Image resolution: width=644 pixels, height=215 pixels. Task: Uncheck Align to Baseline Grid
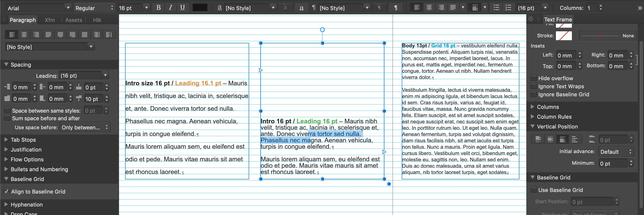pyautogui.click(x=7, y=191)
